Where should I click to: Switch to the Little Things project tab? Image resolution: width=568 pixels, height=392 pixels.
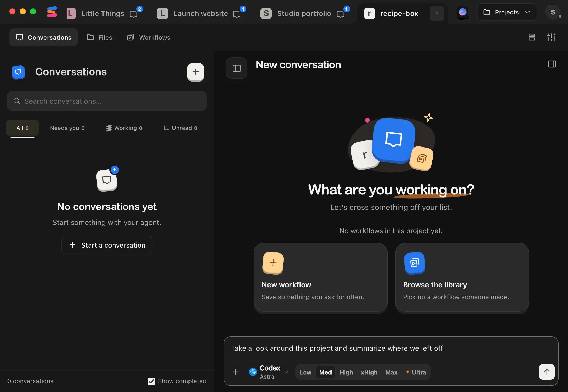coord(103,13)
